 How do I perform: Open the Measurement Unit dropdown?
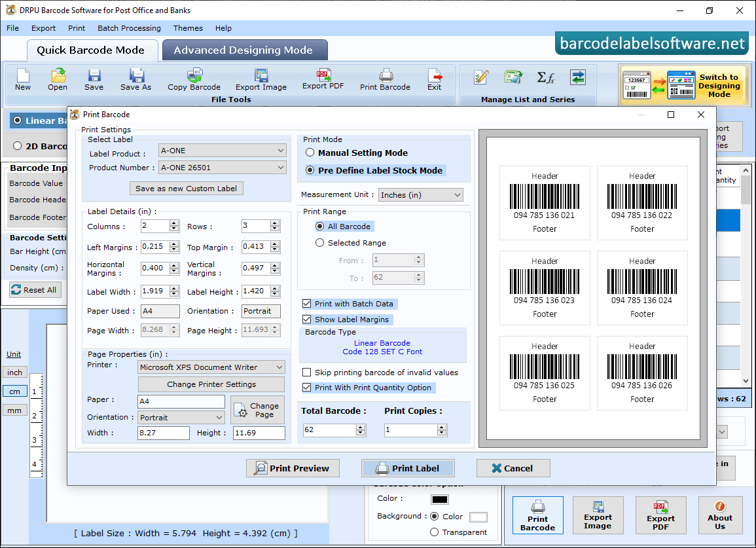coord(421,195)
